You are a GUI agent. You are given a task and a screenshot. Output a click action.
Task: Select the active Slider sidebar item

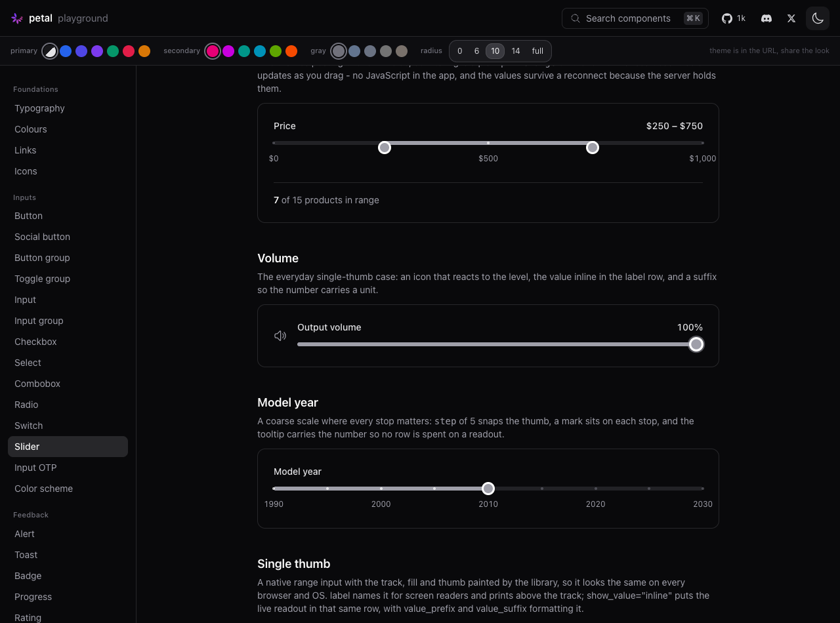coord(68,447)
